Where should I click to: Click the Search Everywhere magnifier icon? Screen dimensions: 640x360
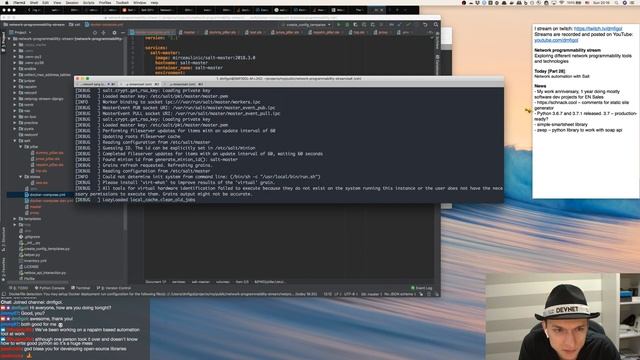coord(436,25)
